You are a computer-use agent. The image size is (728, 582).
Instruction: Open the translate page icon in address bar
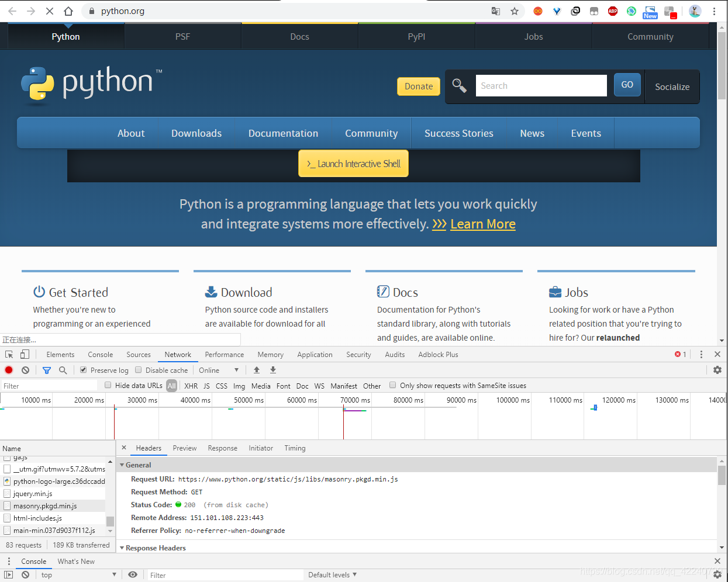pos(496,11)
